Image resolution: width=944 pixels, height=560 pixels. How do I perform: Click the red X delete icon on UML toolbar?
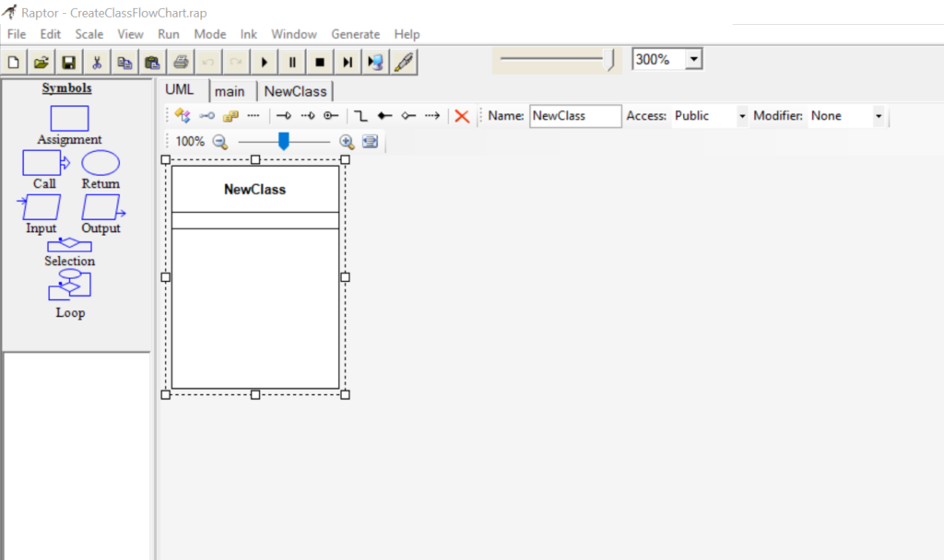coord(461,116)
